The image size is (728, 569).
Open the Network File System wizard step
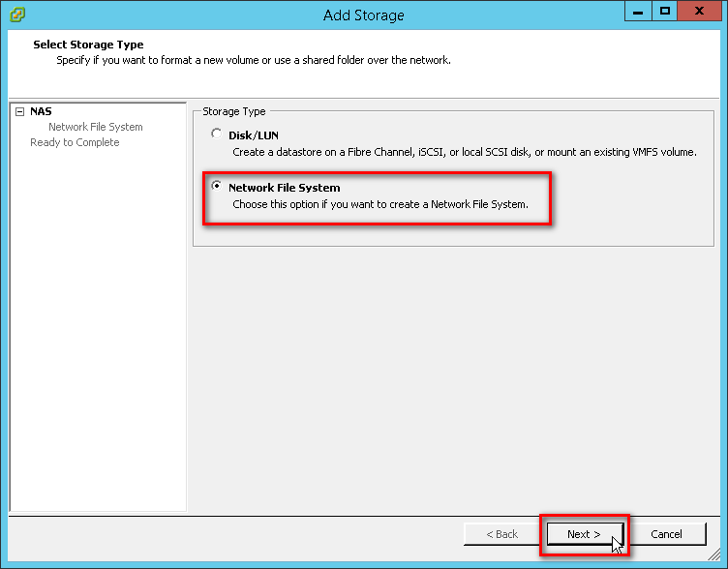(x=96, y=127)
